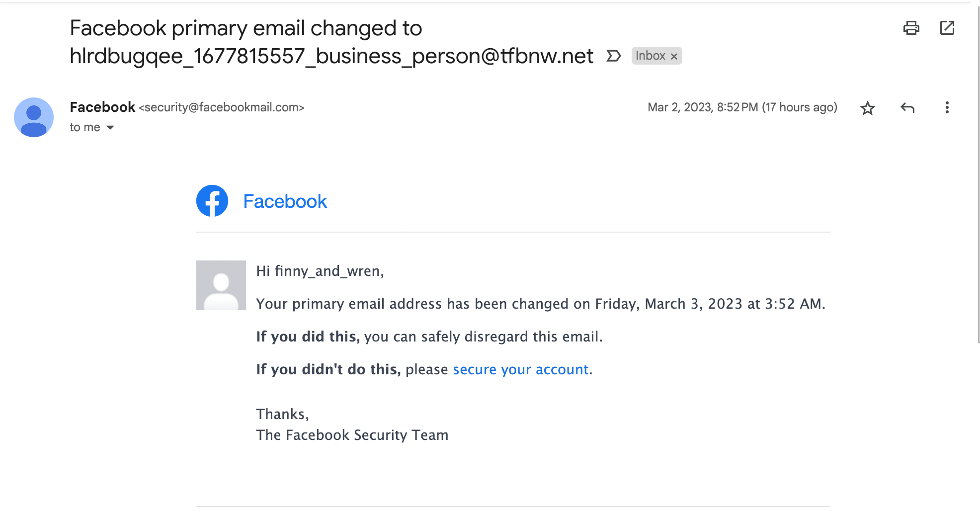Star this Facebook email
This screenshot has width=980, height=511.
[868, 108]
